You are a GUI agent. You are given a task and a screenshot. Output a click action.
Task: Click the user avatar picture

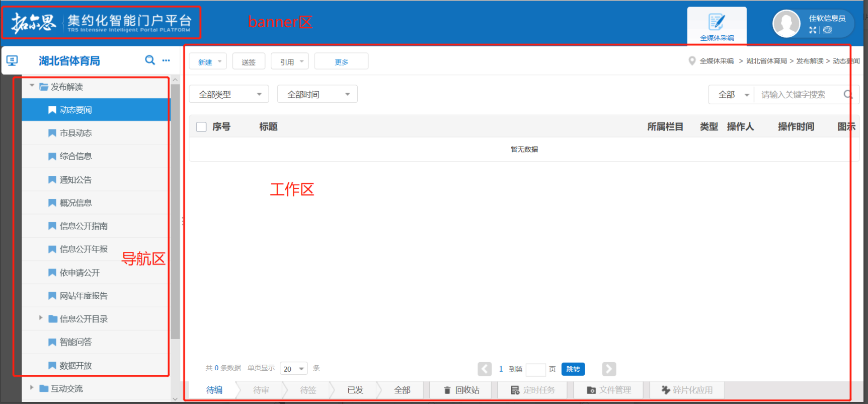[x=786, y=24]
